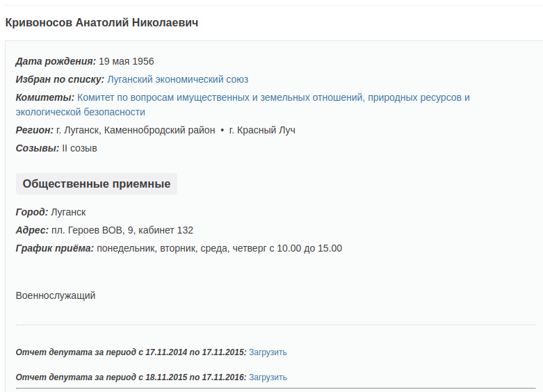Click the Город value Луганск

tap(68, 212)
